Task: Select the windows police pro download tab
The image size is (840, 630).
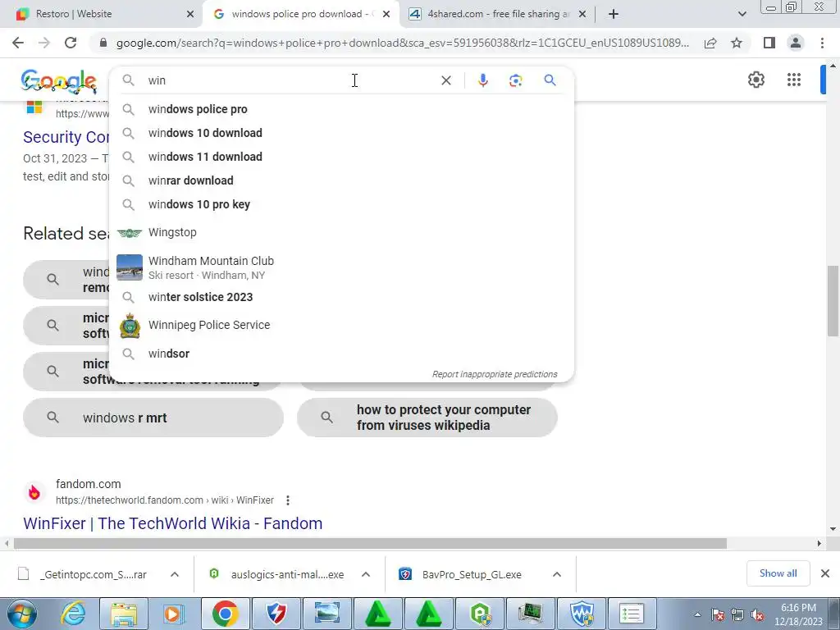Action: 303,14
